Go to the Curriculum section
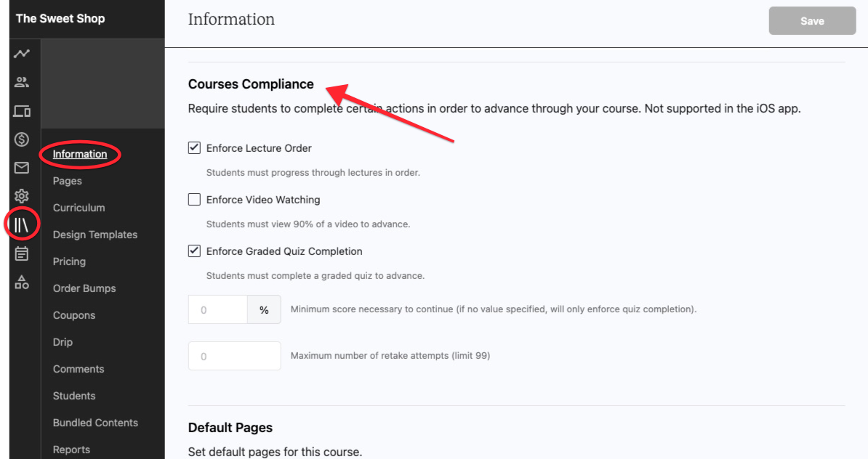Image resolution: width=868 pixels, height=459 pixels. pos(79,208)
